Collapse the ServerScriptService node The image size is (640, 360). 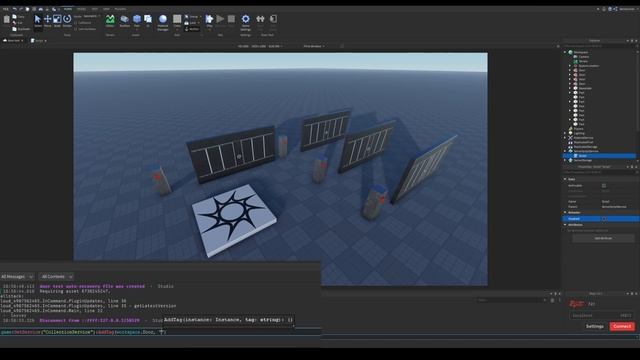565,151
